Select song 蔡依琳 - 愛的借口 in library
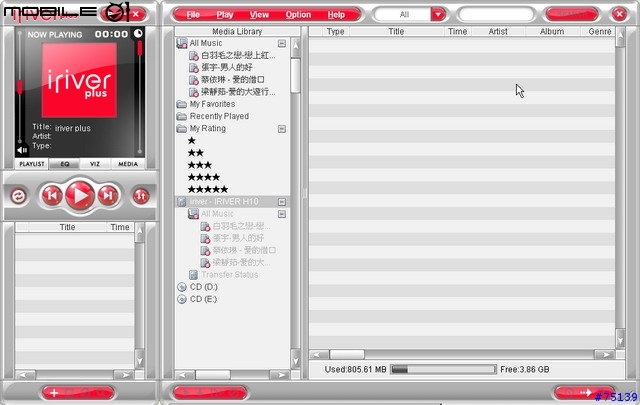 click(x=233, y=80)
